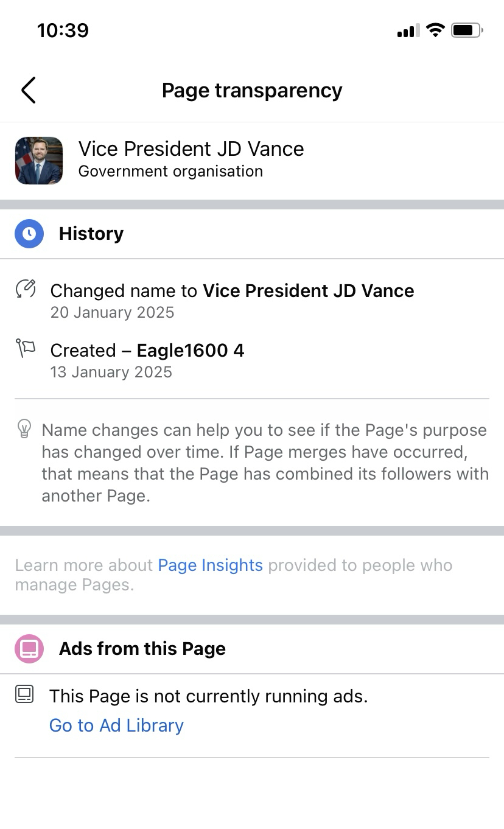Select the Page transparency title
The image size is (504, 829).
coord(252,90)
